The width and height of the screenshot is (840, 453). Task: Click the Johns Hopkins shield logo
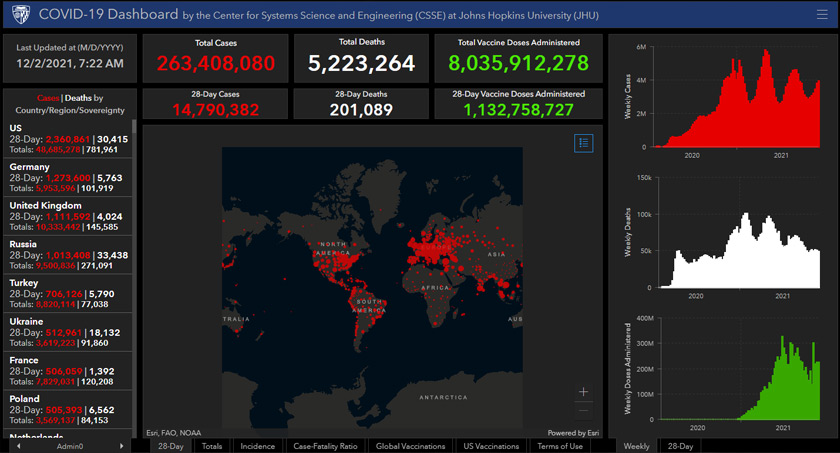(17, 15)
